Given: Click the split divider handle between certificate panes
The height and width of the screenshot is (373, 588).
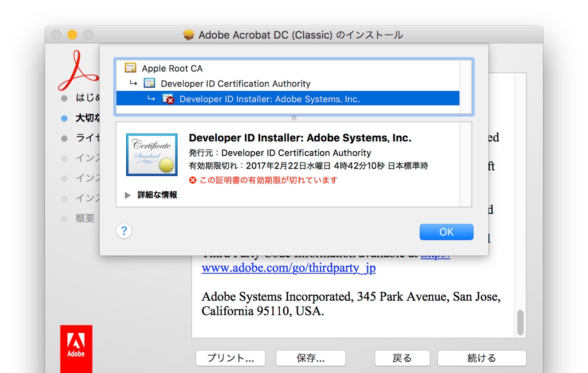Looking at the screenshot, I should (294, 118).
